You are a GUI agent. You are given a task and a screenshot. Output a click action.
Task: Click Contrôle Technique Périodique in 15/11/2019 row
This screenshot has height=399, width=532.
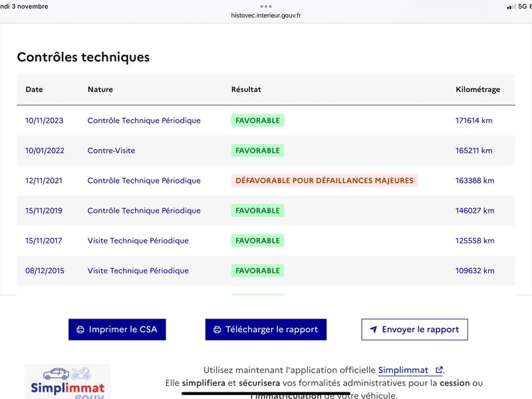pyautogui.click(x=144, y=210)
